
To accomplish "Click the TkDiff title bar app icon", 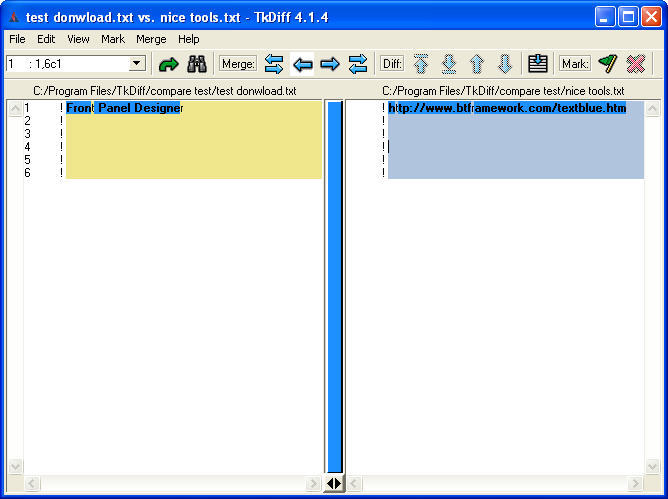I will coord(14,17).
